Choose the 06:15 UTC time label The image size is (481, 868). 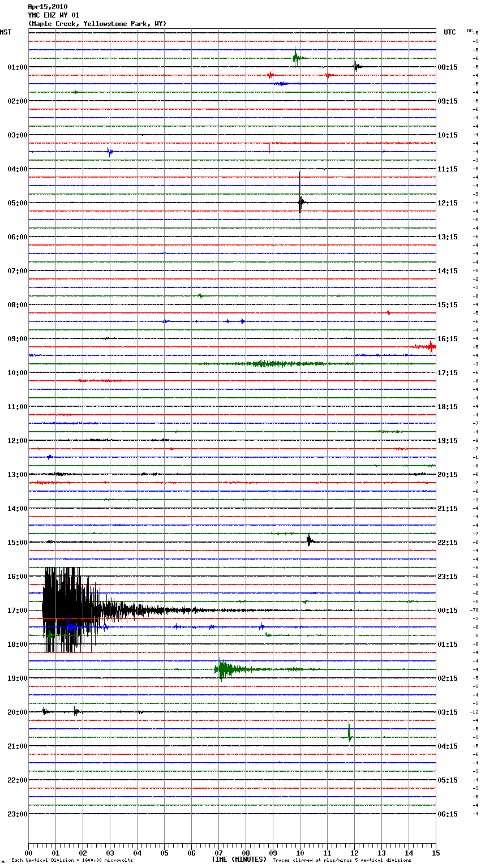tap(448, 814)
